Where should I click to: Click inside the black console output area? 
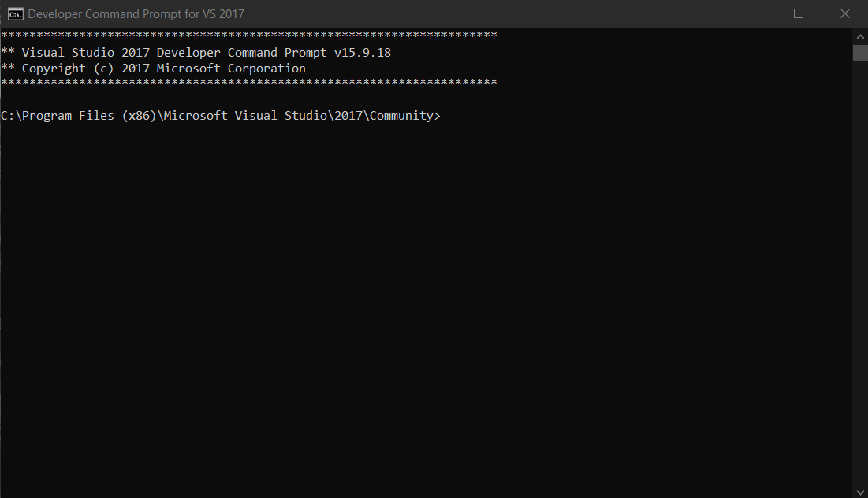[394, 276]
